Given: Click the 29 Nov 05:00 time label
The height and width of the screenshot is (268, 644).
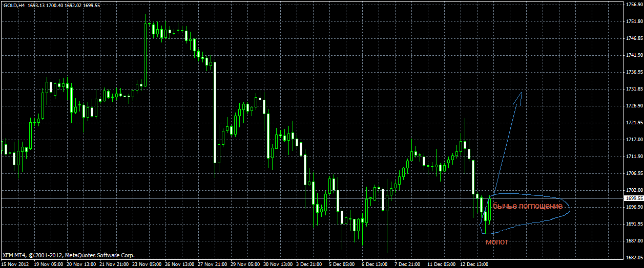Looking at the screenshot, I should pyautogui.click(x=245, y=264).
